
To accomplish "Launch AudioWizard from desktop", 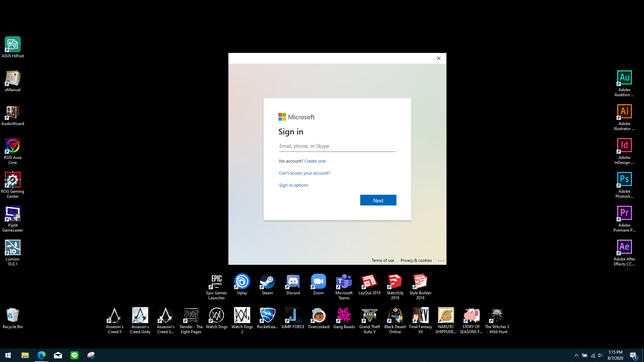I will (13, 115).
